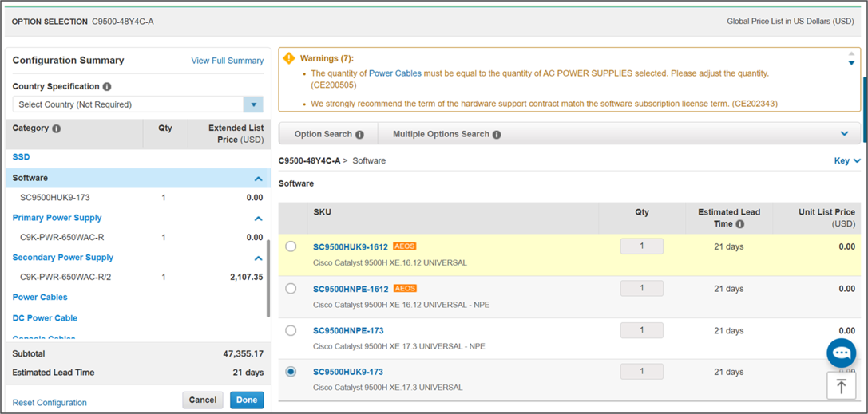Click the Multiple Options Search info icon
This screenshot has width=868, height=414.
point(497,134)
